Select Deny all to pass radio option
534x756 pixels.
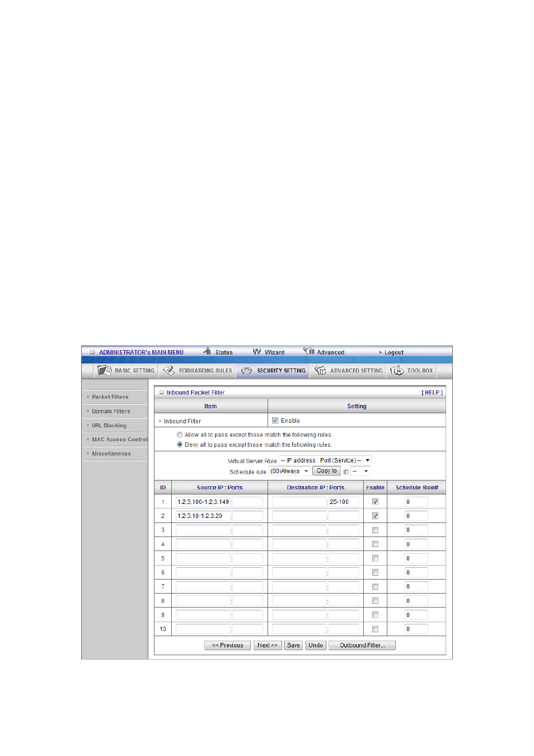coord(180,445)
